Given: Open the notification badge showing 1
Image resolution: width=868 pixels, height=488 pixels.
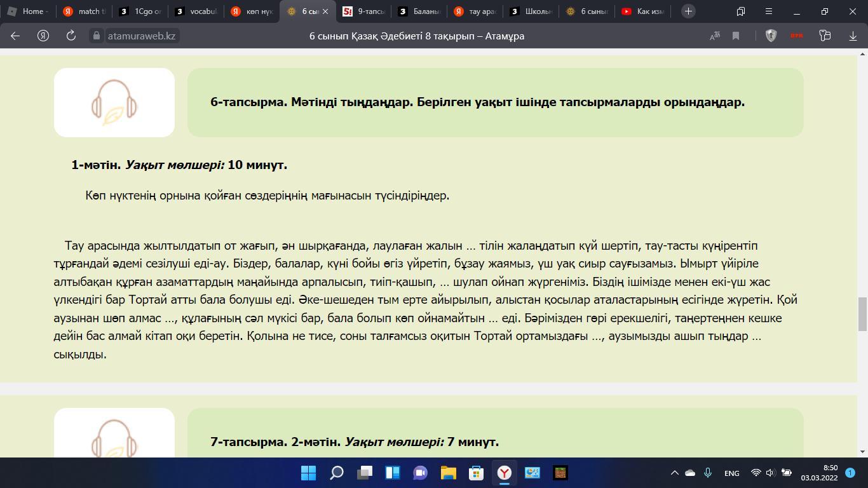Looking at the screenshot, I should point(850,473).
